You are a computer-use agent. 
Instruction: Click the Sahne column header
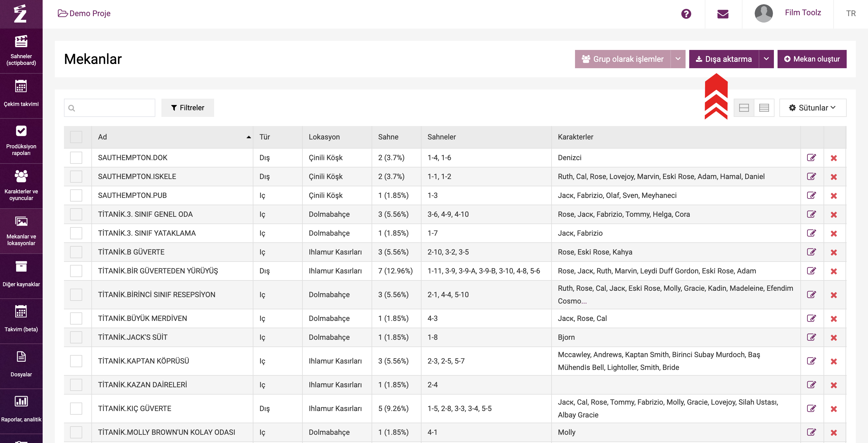396,137
